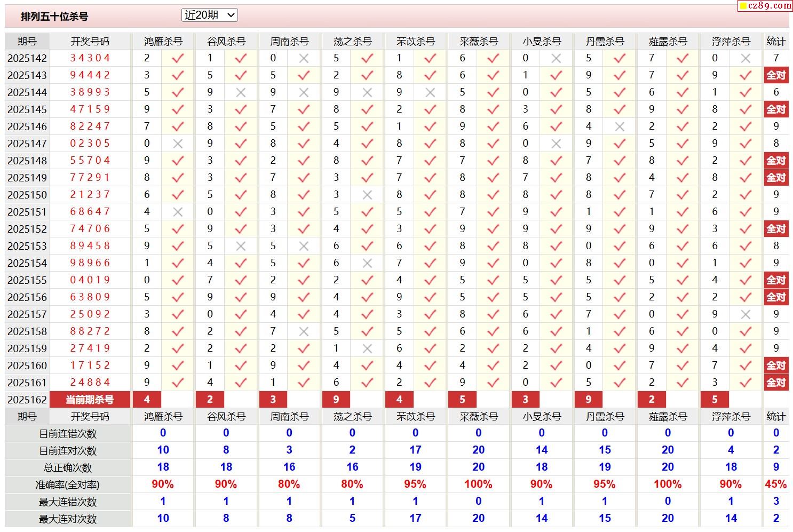Viewport: 793px width, 532px height.
Task: Click the red check for 采薇杀号 in row 2025161
Action: [x=493, y=383]
